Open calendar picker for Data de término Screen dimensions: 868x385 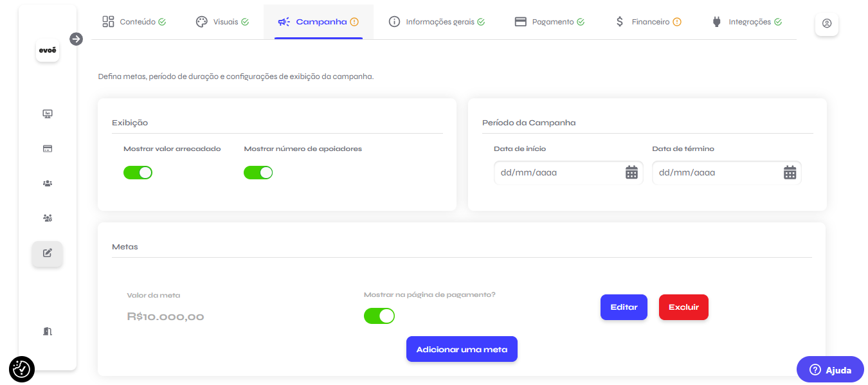pyautogui.click(x=790, y=172)
